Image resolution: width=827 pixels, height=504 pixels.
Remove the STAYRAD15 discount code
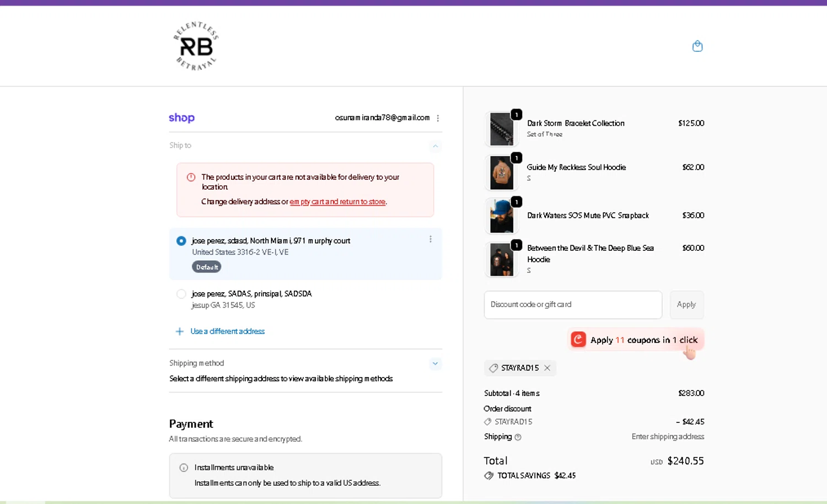point(547,368)
